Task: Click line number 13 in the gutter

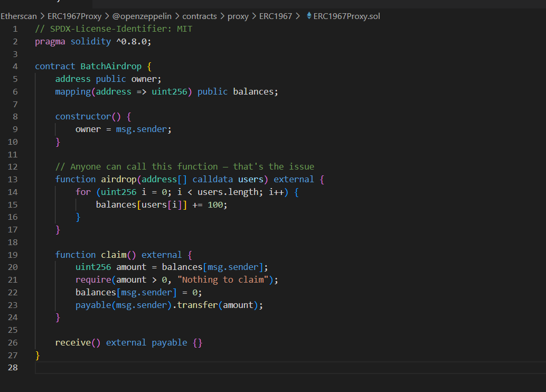Action: [12, 179]
